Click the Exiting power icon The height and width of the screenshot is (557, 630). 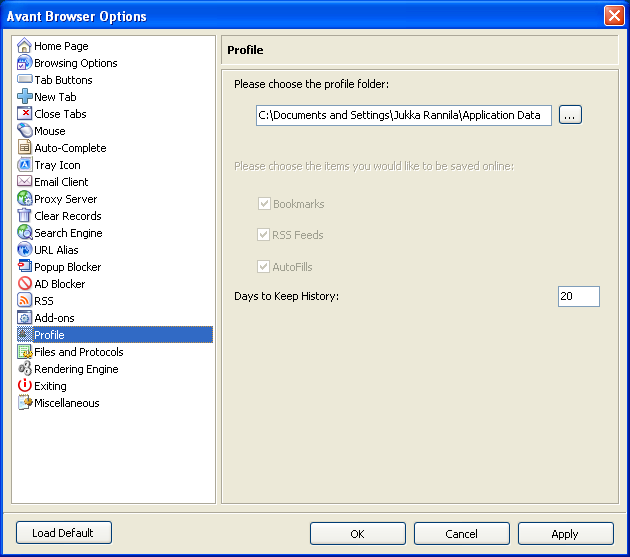(24, 385)
